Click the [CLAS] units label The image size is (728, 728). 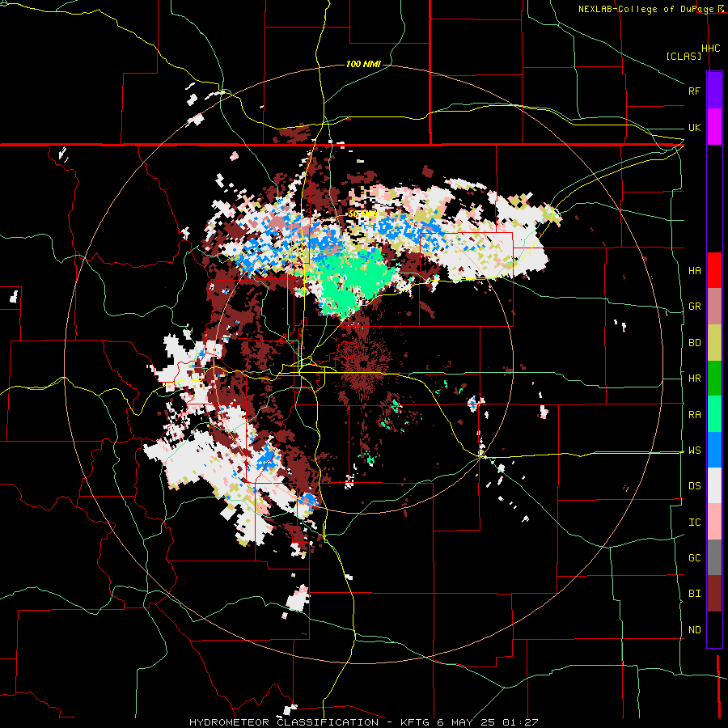coord(684,56)
